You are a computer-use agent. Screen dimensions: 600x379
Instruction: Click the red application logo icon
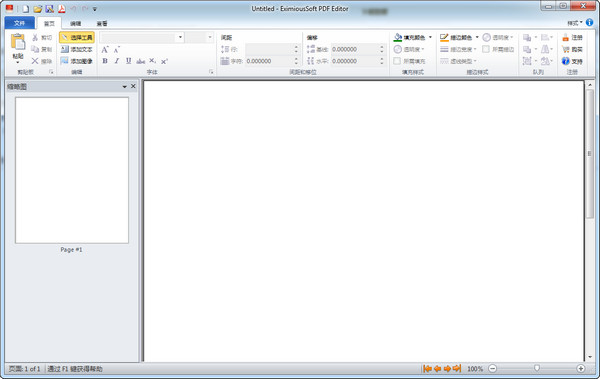pos(9,8)
